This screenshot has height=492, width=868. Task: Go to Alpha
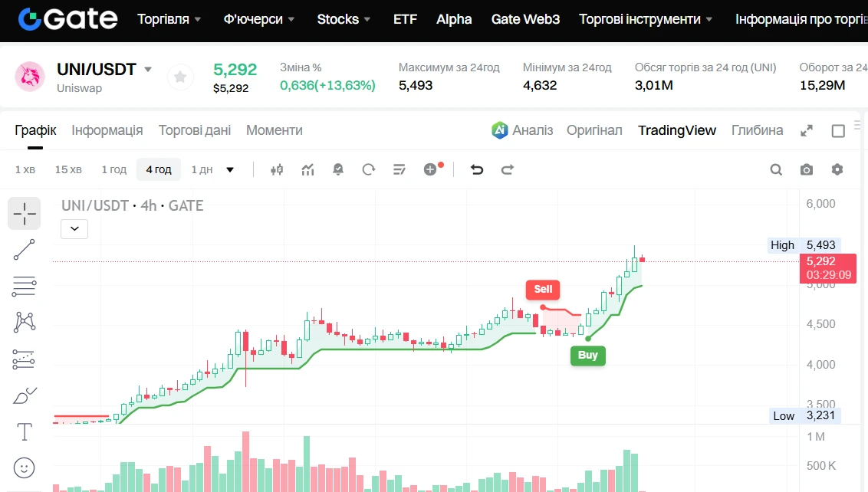(x=454, y=19)
